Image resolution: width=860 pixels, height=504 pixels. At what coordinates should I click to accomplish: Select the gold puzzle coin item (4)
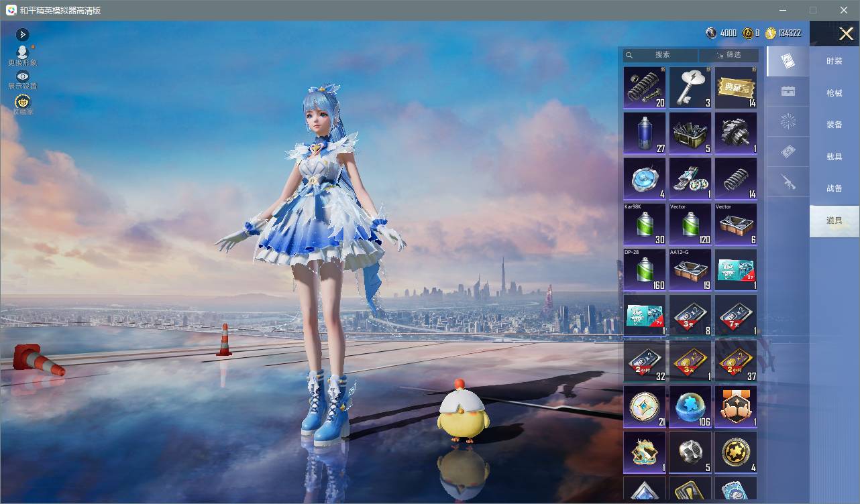pyautogui.click(x=736, y=452)
